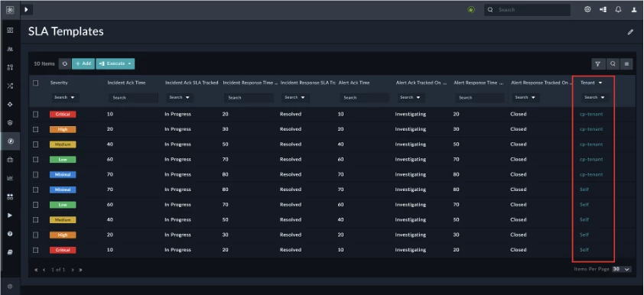Go to the last page with double-right arrows
Viewport: 644px width, 295px height.
tap(80, 270)
